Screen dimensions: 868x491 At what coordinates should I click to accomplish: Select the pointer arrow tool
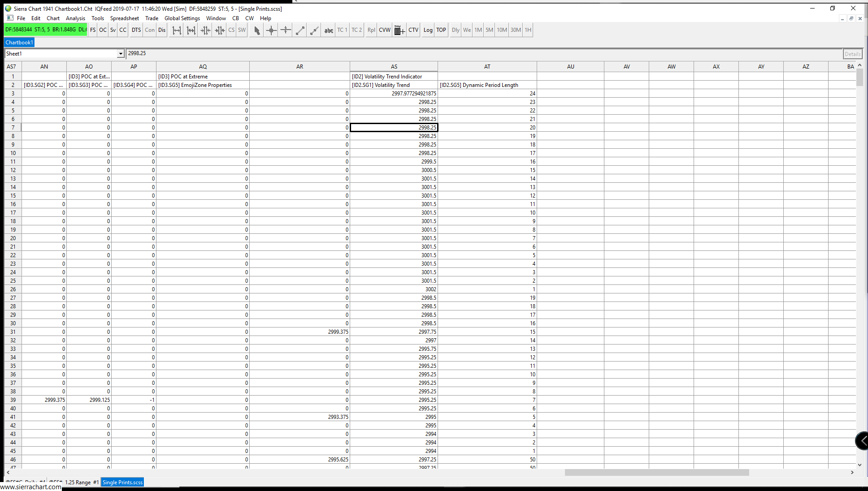click(257, 30)
